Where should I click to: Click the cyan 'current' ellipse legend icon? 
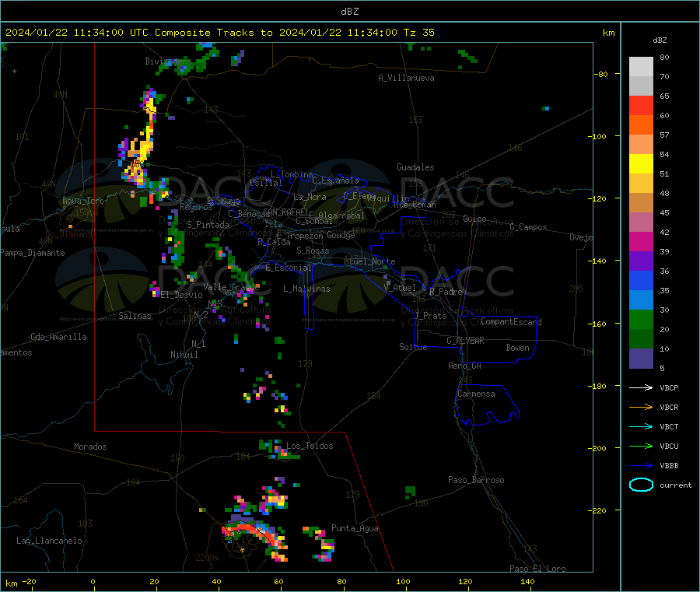tap(641, 485)
